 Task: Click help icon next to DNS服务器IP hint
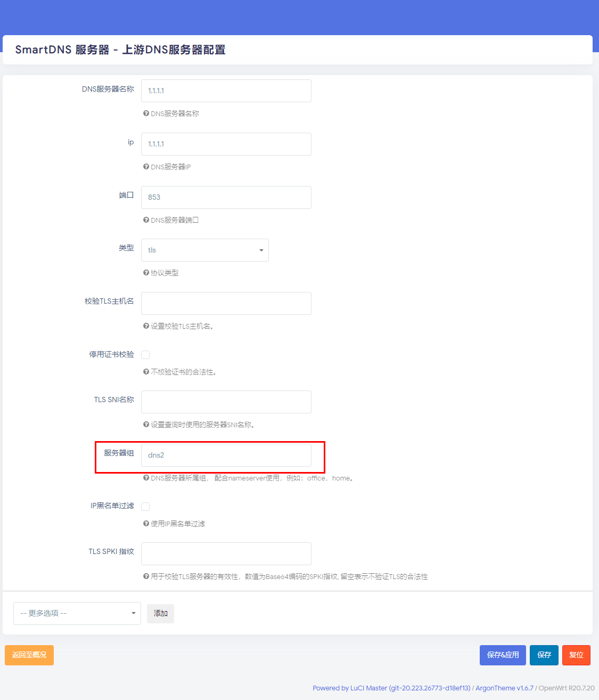[x=146, y=167]
